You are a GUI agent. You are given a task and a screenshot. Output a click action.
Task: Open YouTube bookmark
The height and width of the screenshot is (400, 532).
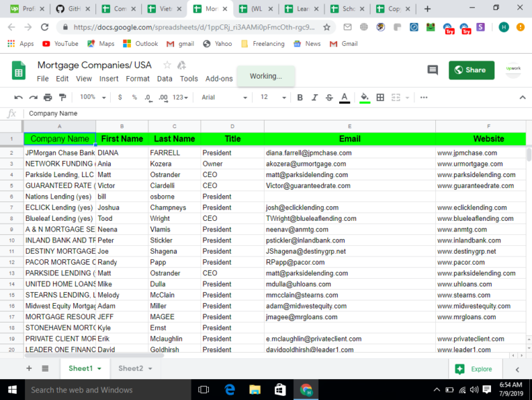pyautogui.click(x=61, y=44)
